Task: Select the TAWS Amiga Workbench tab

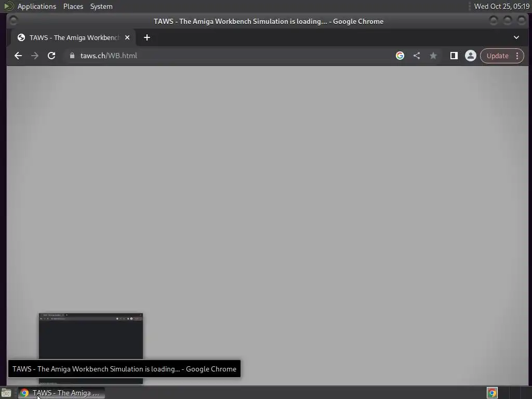Action: pyautogui.click(x=74, y=37)
